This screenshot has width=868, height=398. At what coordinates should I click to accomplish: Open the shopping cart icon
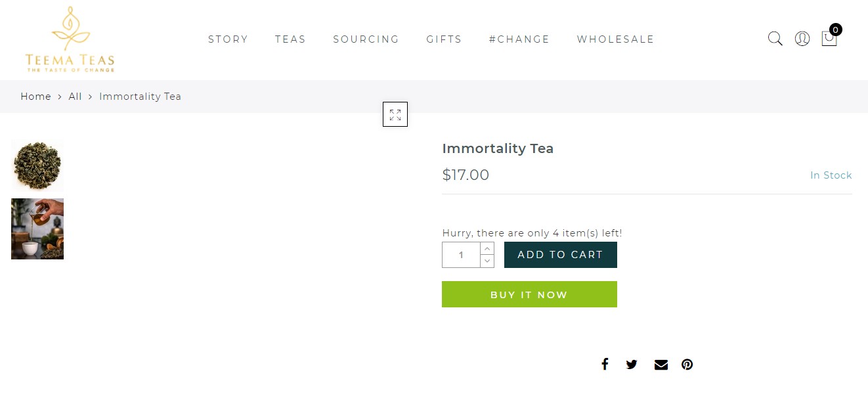click(829, 39)
